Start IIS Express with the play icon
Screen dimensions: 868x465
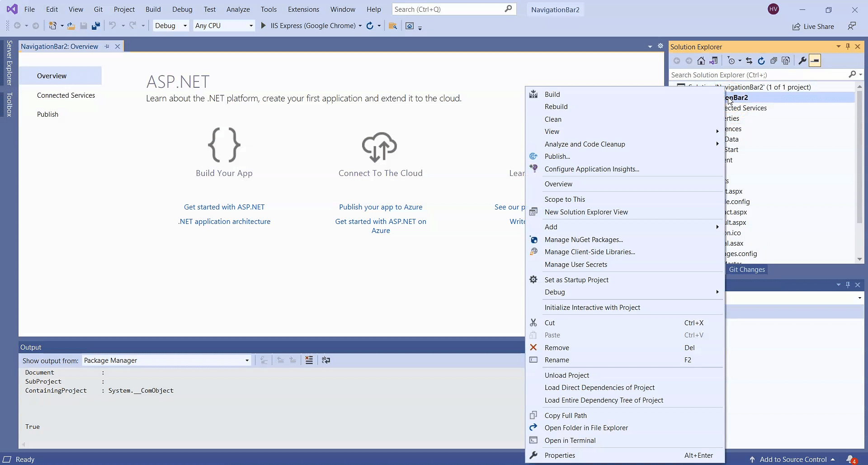[x=263, y=26]
